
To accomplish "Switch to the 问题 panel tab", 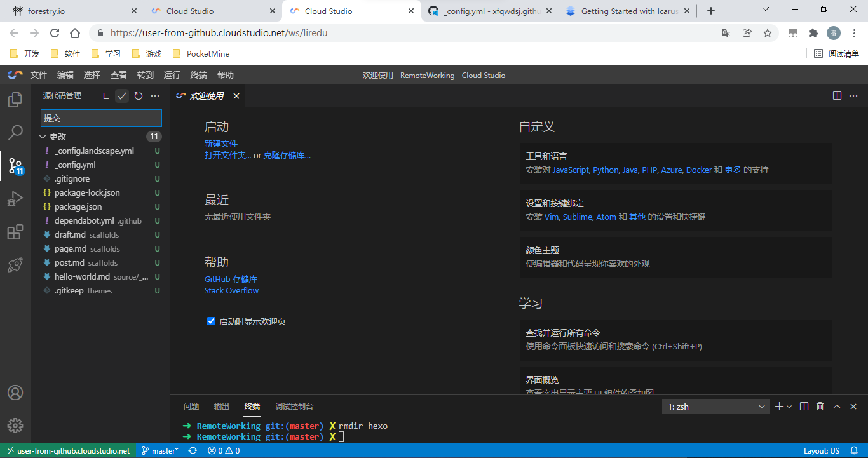I will tap(191, 407).
